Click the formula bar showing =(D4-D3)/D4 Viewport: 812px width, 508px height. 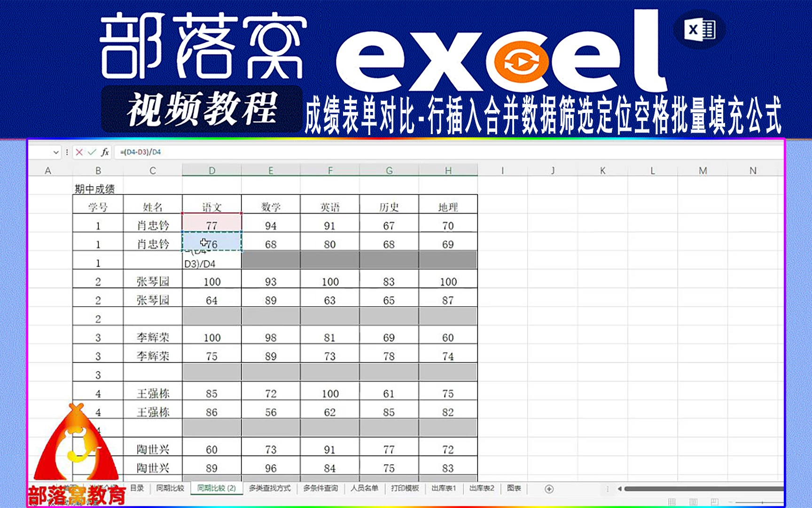tap(449, 152)
